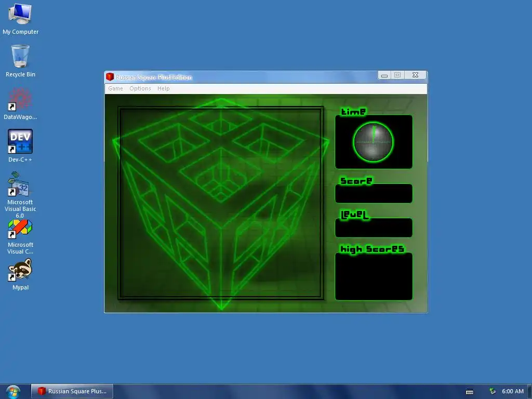Image resolution: width=532 pixels, height=399 pixels.
Task: Select Microsoft Visual Basic 6.0 icon
Action: [x=20, y=195]
